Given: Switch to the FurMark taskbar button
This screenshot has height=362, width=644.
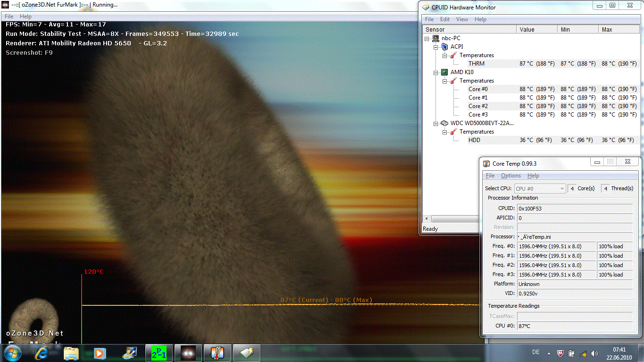Looking at the screenshot, I should pos(188,353).
